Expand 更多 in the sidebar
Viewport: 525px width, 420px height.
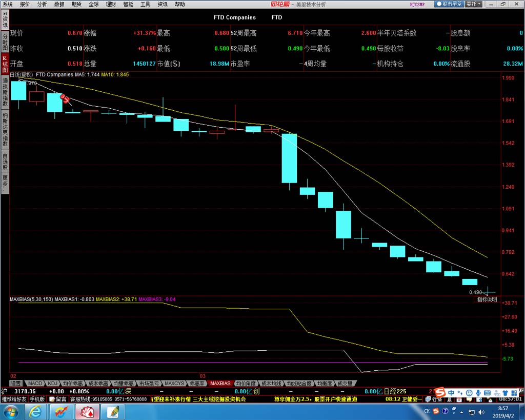click(x=5, y=183)
